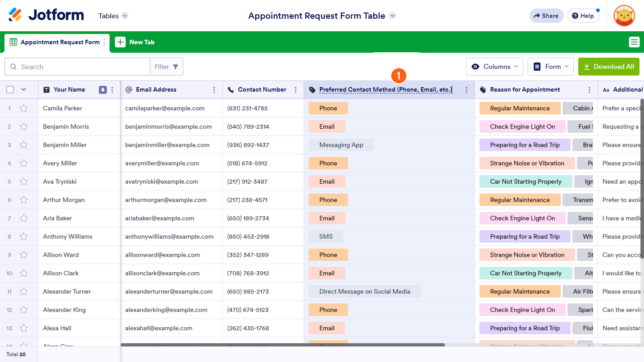Viewport: 644px width, 362px height.
Task: Star the Arthur Morgan row
Action: point(24,200)
